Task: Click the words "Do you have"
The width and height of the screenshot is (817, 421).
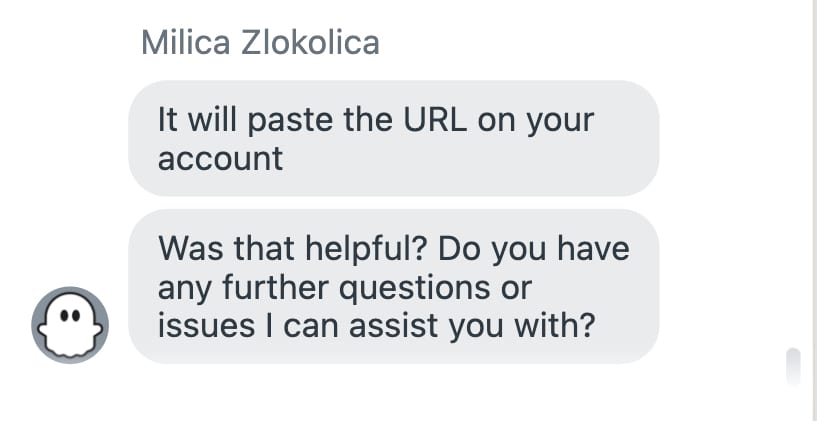Action: [x=534, y=249]
